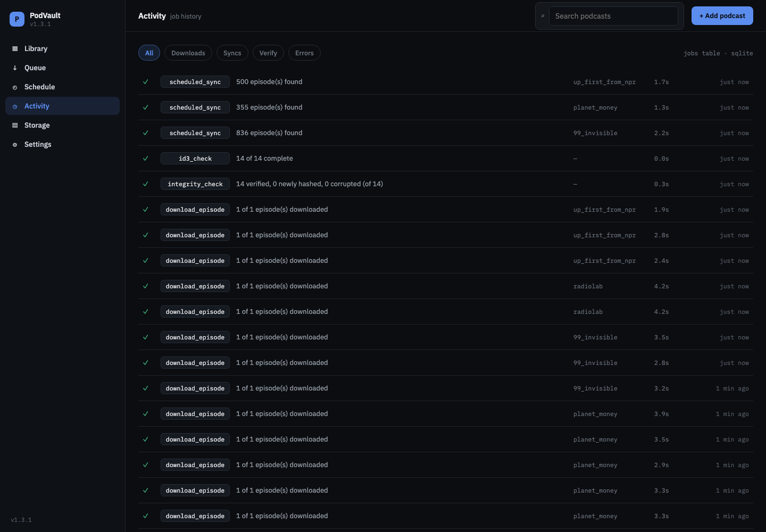Click the search magnifier icon

543,16
